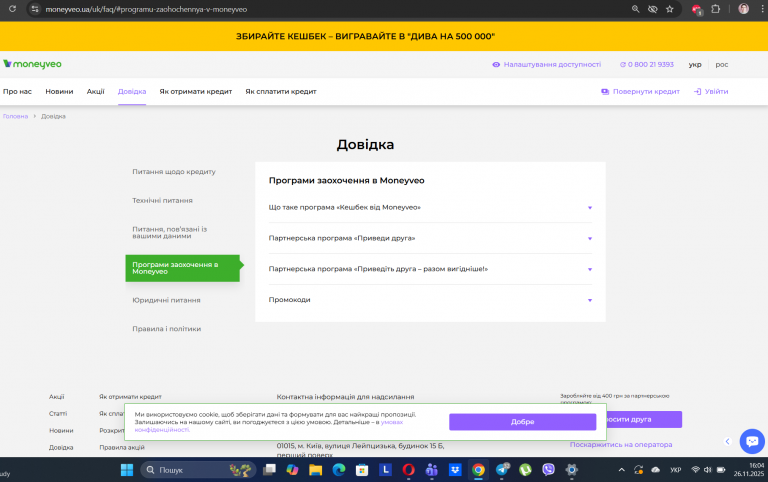Launch Opera browser from the taskbar
The image size is (768, 482).
(408, 470)
